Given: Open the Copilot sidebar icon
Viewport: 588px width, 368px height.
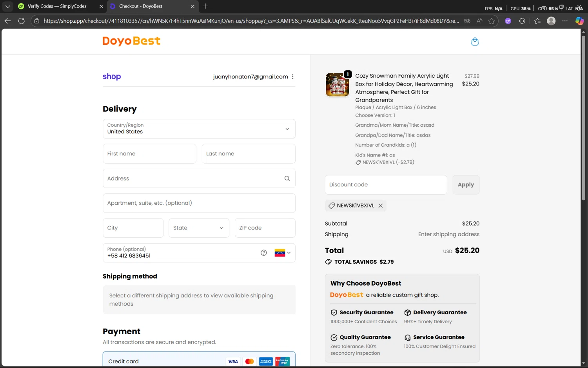Looking at the screenshot, I should (x=579, y=21).
